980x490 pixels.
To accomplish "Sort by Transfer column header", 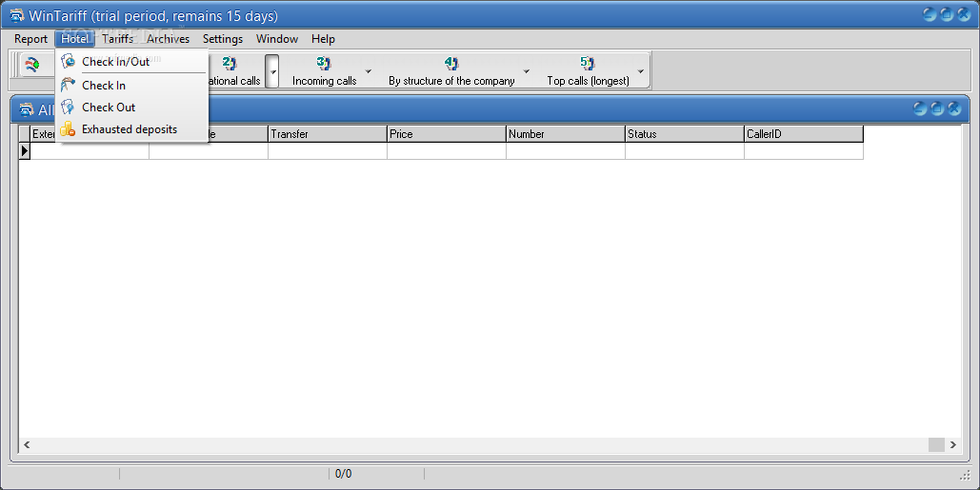I will click(x=328, y=133).
